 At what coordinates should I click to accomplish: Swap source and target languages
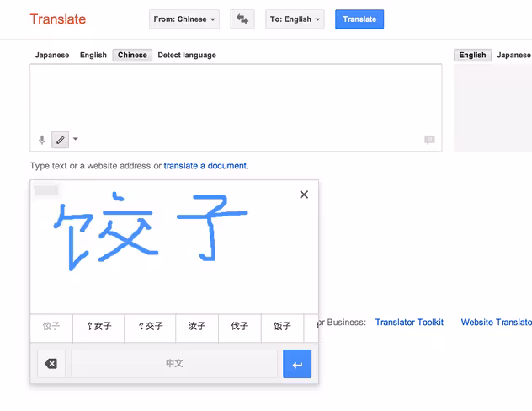[x=242, y=19]
